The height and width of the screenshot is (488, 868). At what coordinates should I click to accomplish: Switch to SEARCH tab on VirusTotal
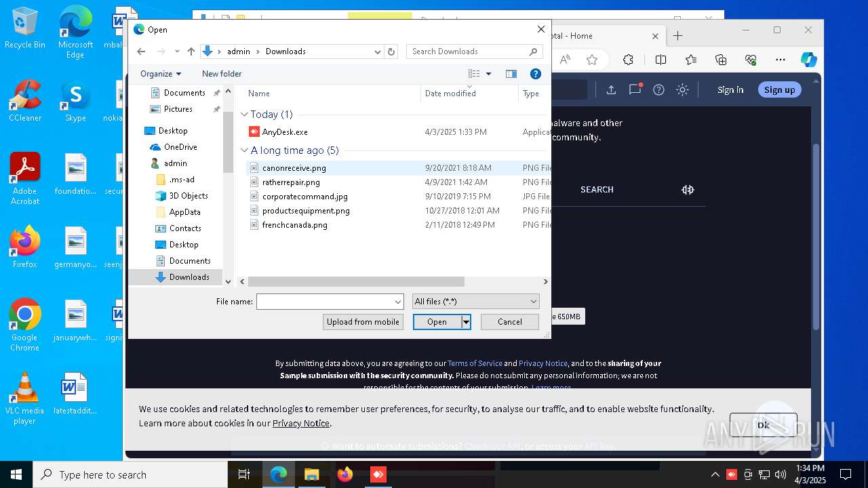point(597,190)
